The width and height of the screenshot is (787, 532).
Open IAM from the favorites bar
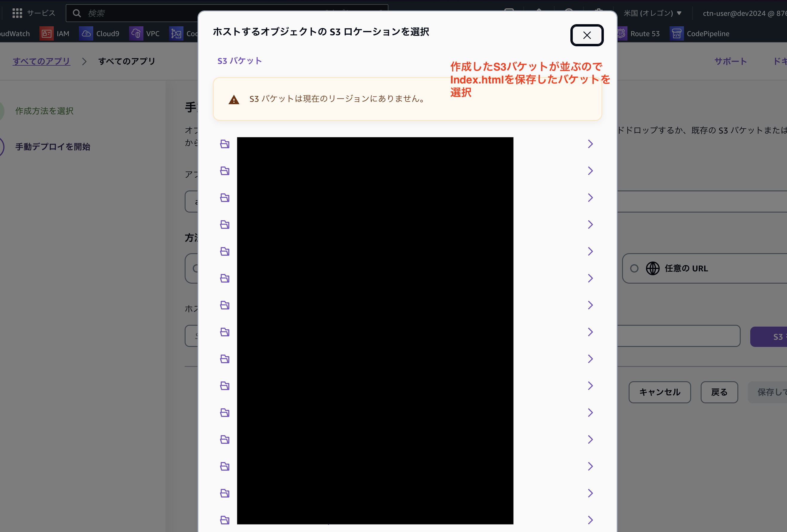coord(46,33)
